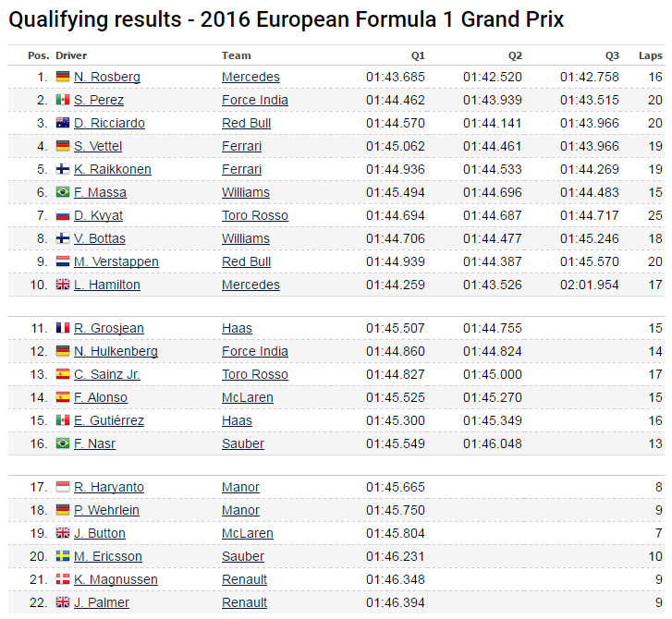Open the Manor link in Wehrlein's row
Screen dimensions: 672x619
[240, 511]
